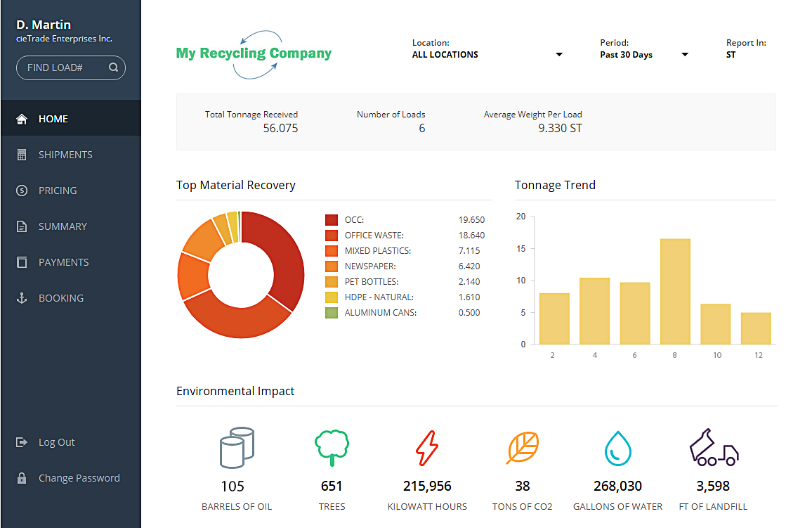Click the Summary document icon
Image resolution: width=812 pixels, height=528 pixels.
point(22,226)
